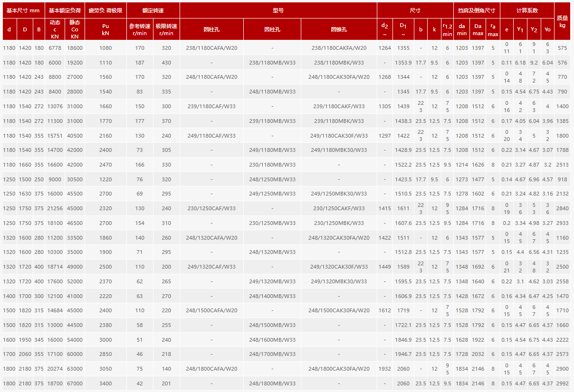This screenshot has height=392, width=574.
Task: Open model 248/1800CAK30FA/W20
Action: point(338,369)
